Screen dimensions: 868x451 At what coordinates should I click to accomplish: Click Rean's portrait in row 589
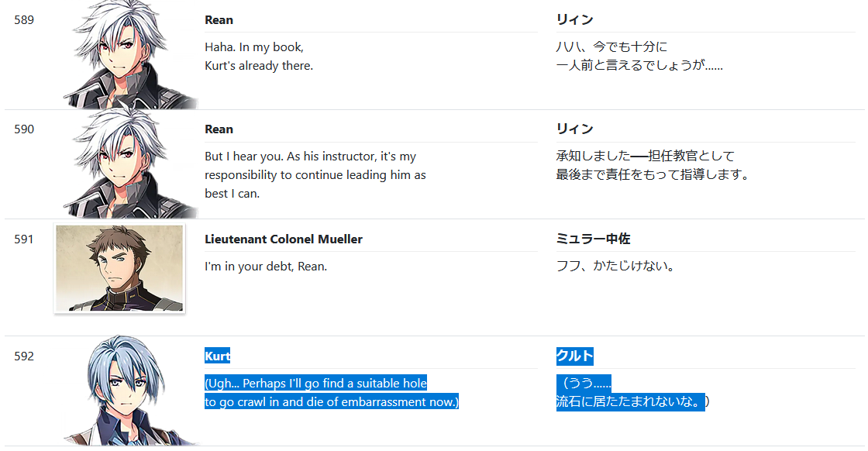130,54
